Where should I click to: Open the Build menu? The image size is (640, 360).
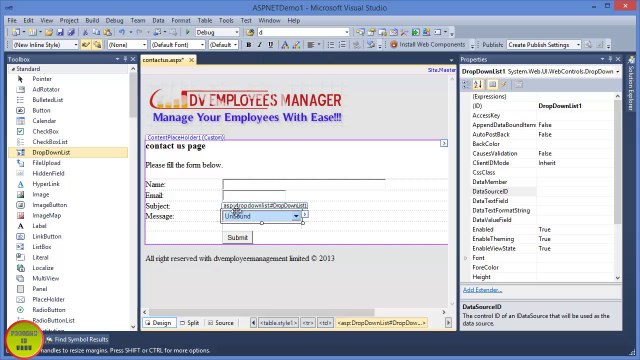[92, 20]
